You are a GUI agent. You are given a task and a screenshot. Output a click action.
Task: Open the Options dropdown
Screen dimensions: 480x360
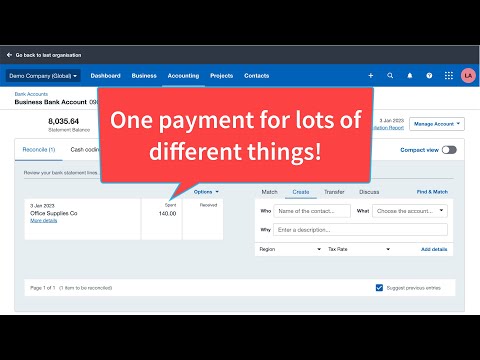[206, 192]
